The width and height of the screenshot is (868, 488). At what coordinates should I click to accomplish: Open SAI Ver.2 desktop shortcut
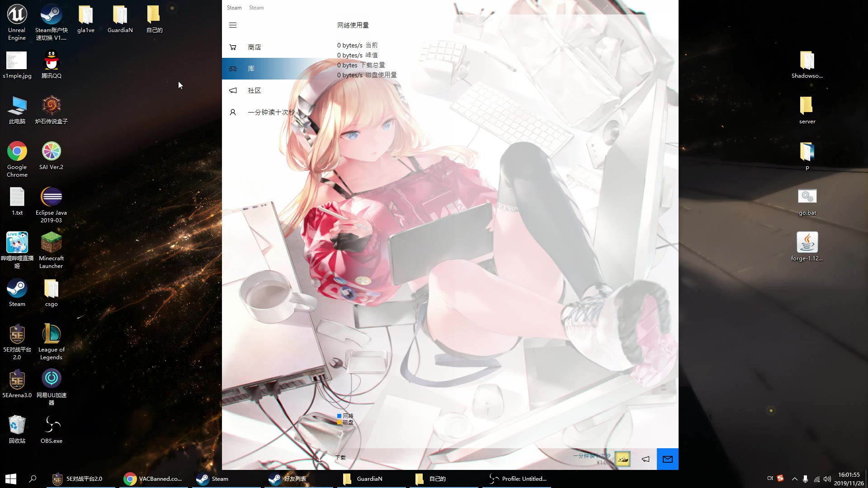[x=52, y=156]
